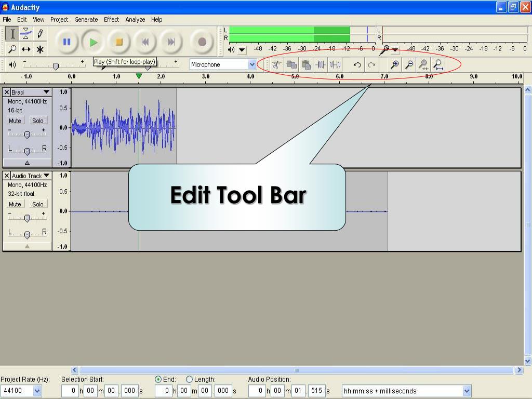532x399 pixels.
Task: Select the Zoom tool magnifier
Action: pyautogui.click(x=12, y=49)
